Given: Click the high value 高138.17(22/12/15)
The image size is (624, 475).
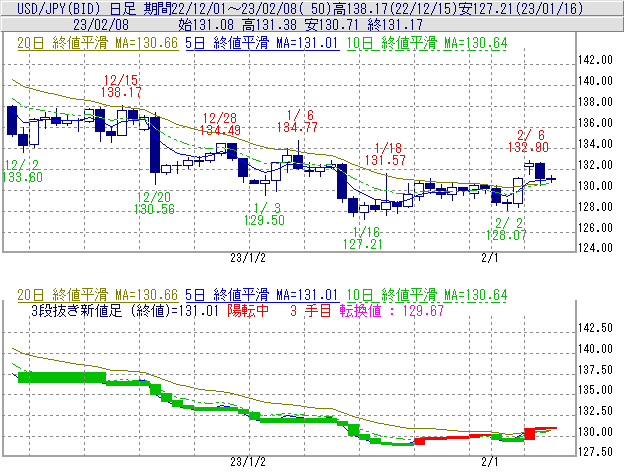Looking at the screenshot, I should [396, 8].
